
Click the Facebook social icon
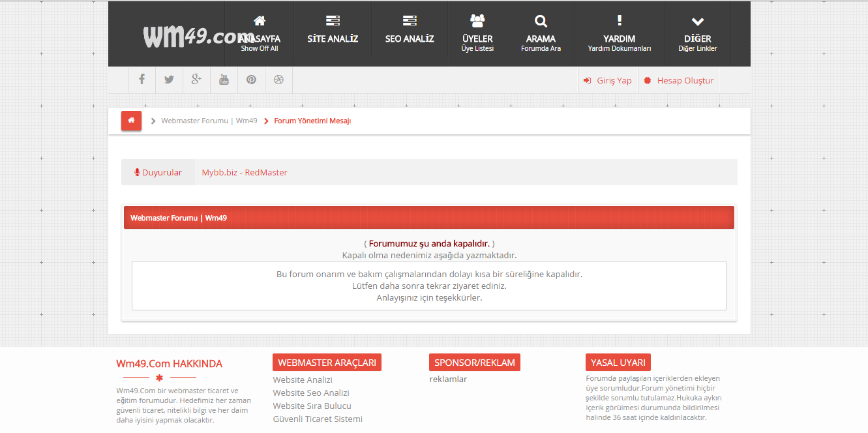point(142,80)
